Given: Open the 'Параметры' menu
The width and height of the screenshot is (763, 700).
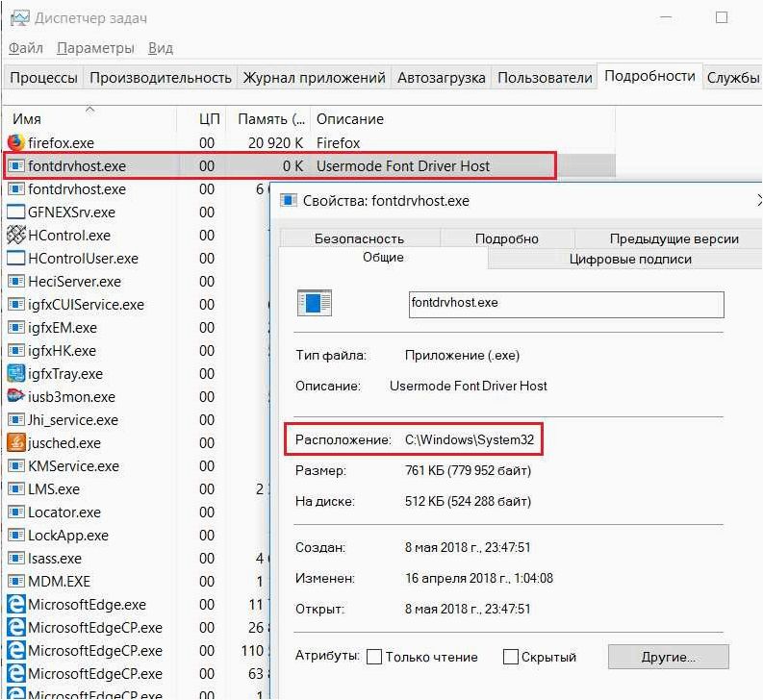Looking at the screenshot, I should pyautogui.click(x=95, y=48).
